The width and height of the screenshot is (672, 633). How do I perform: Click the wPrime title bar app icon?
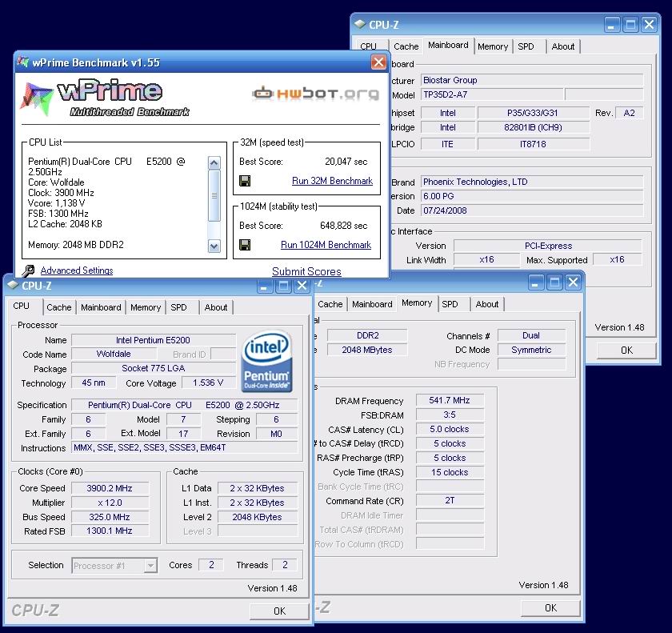tap(23, 62)
